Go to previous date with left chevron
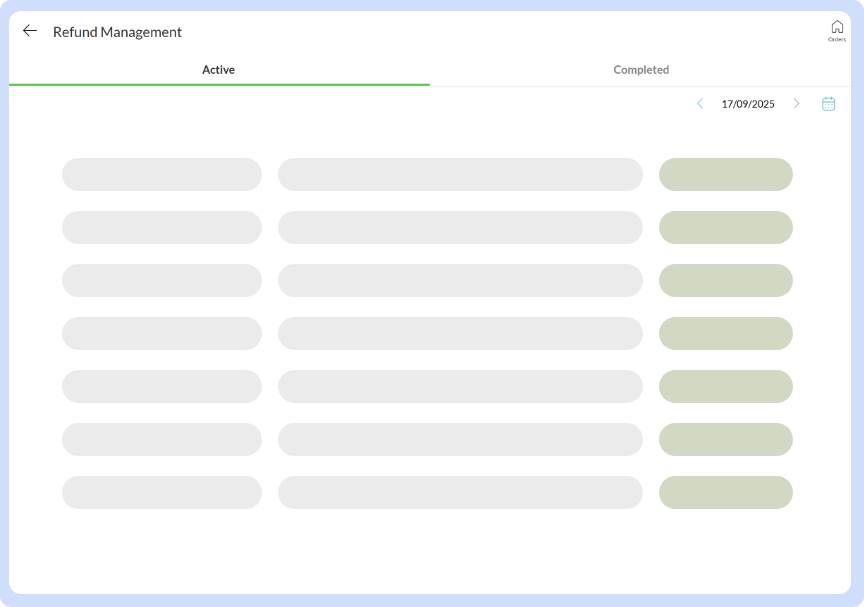This screenshot has width=864, height=607. pyautogui.click(x=700, y=104)
